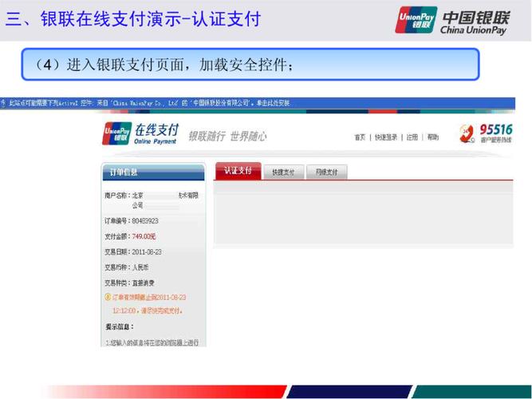Click the order validity deadline text
This screenshot has height=399, width=532.
click(149, 304)
